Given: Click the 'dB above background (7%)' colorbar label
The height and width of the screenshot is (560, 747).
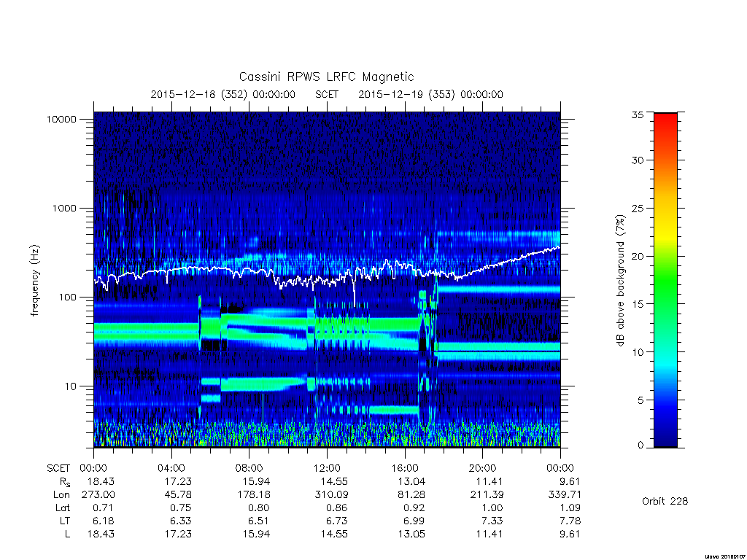Looking at the screenshot, I should tap(620, 281).
